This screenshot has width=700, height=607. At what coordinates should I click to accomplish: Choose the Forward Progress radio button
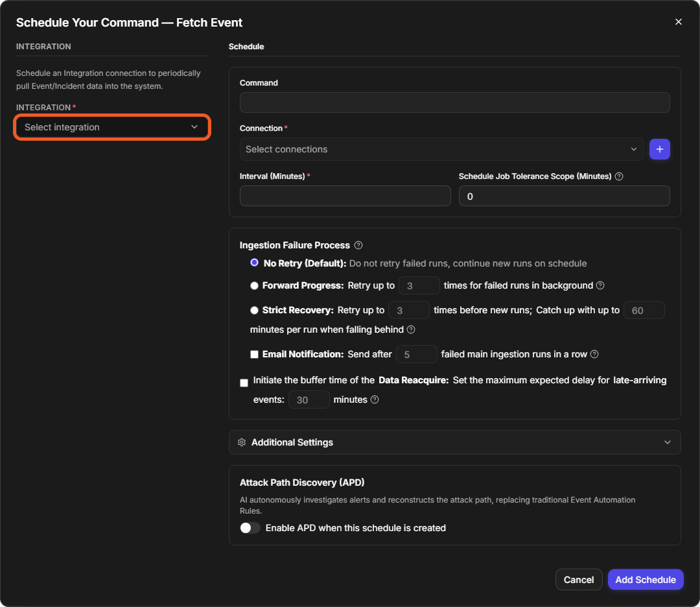[x=255, y=286]
